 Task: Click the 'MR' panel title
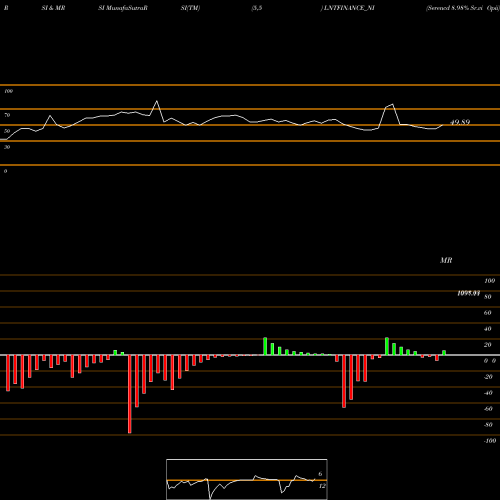click(446, 260)
